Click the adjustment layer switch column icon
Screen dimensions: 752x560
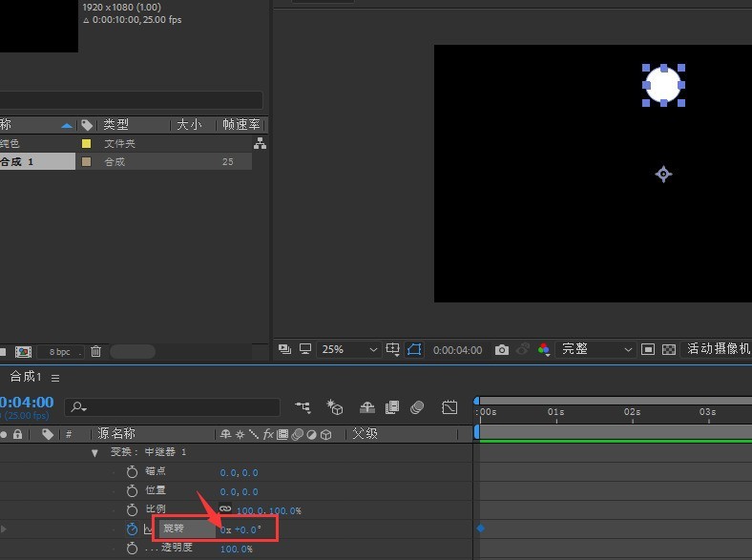tap(312, 435)
